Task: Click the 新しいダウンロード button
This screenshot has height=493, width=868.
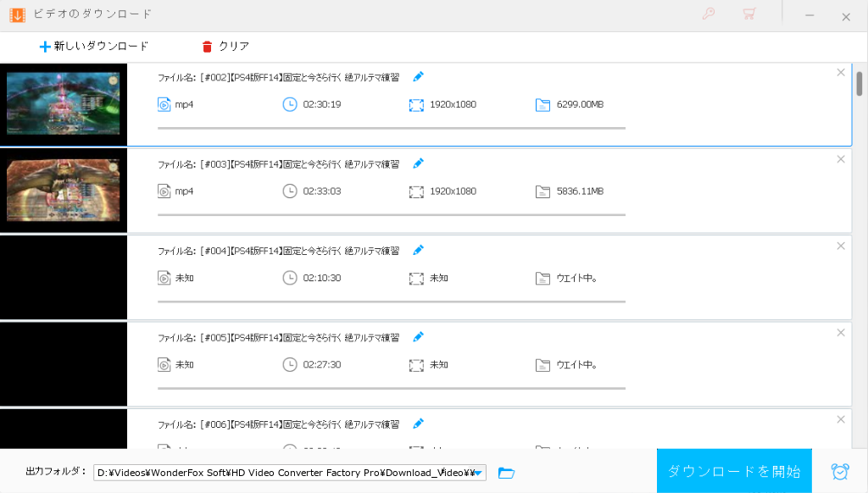Action: (93, 47)
